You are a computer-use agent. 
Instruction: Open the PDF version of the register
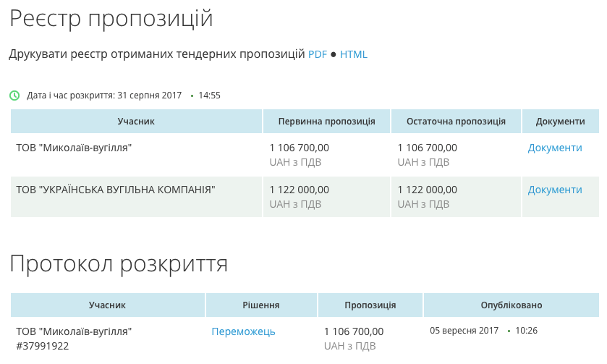pyautogui.click(x=318, y=54)
